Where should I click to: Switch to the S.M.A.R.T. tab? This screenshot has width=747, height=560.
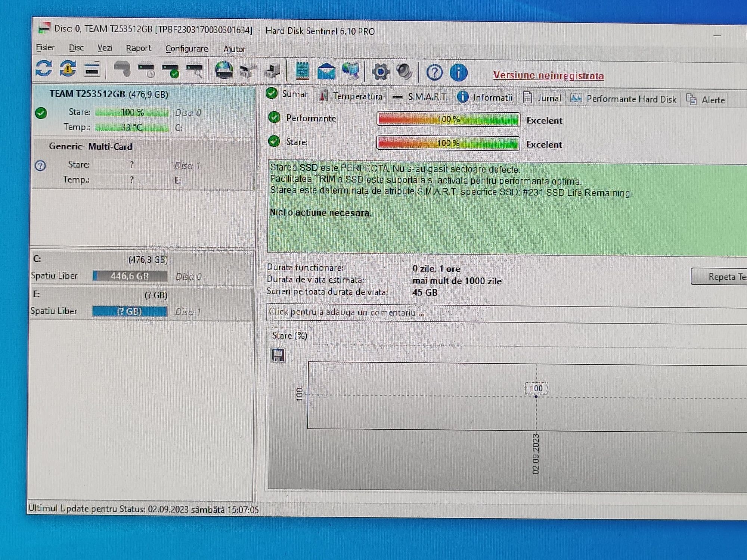click(420, 97)
